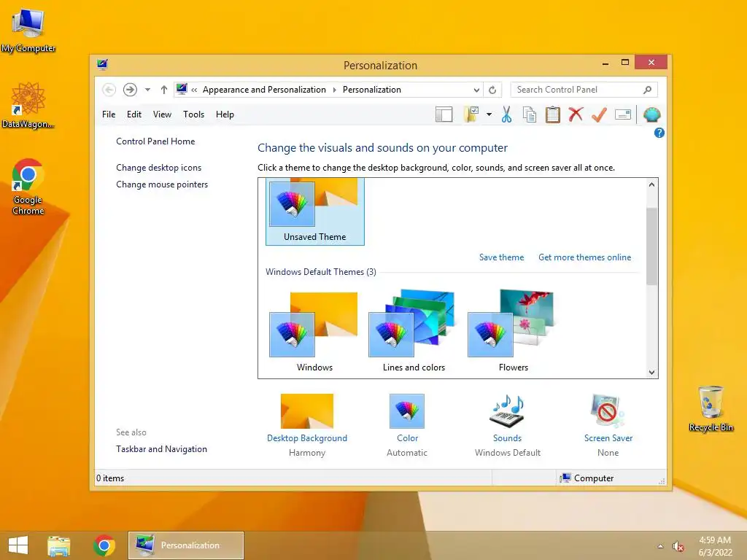Go up one level with Up arrow
747x560 pixels.
point(164,90)
